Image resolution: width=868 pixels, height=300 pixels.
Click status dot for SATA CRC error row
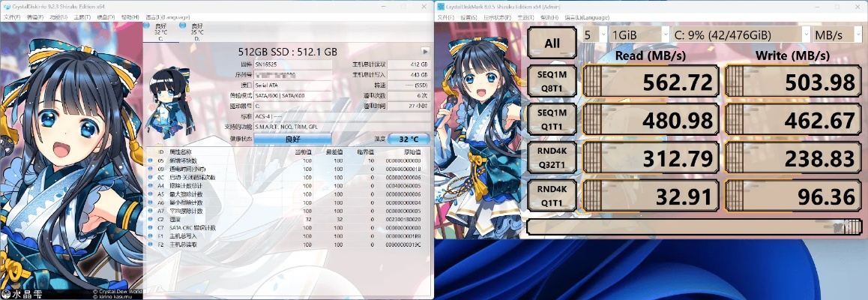(x=150, y=227)
